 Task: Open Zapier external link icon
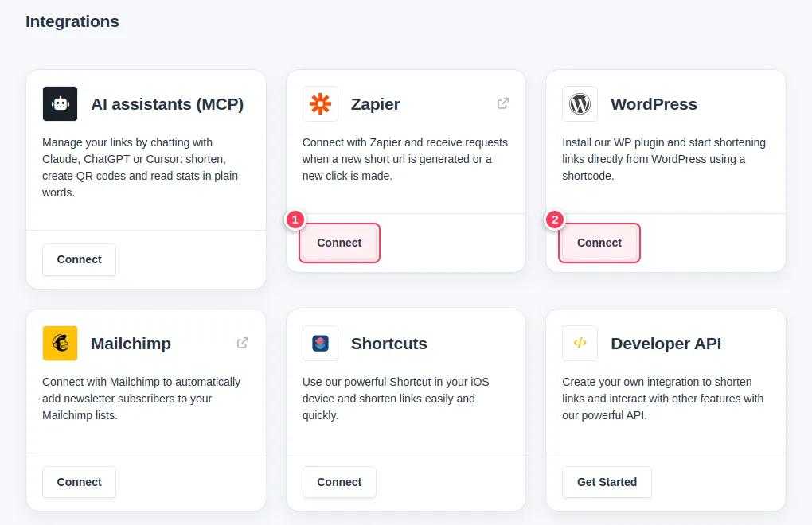tap(503, 103)
